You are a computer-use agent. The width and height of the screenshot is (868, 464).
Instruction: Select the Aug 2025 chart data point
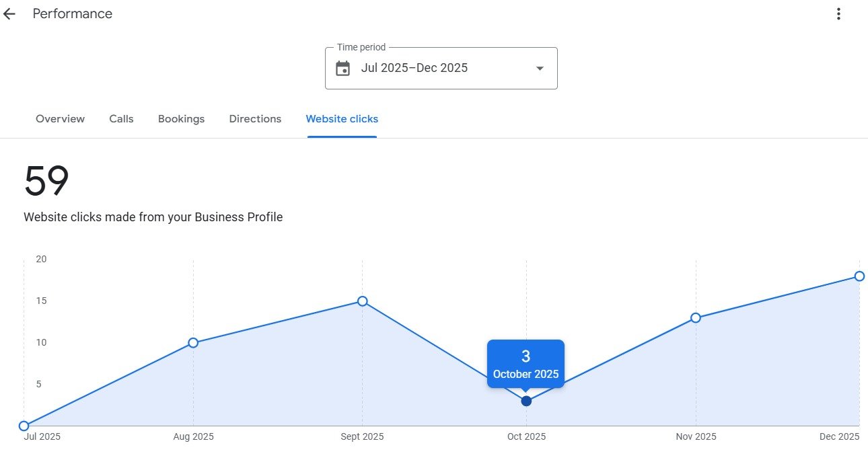[x=193, y=343]
